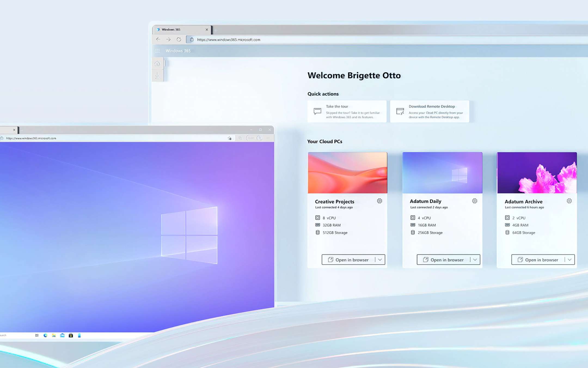Click 'Last connected 4 days ago' text
This screenshot has width=588, height=368.
click(x=334, y=207)
